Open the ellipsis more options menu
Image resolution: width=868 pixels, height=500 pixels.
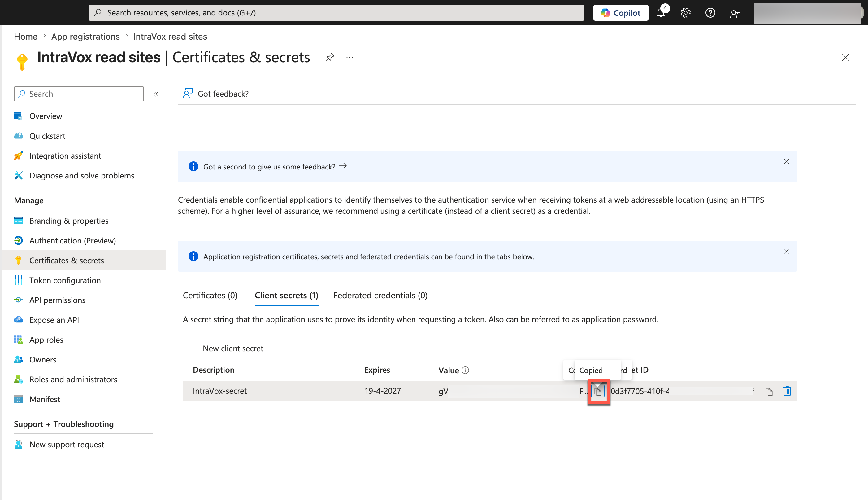point(349,57)
